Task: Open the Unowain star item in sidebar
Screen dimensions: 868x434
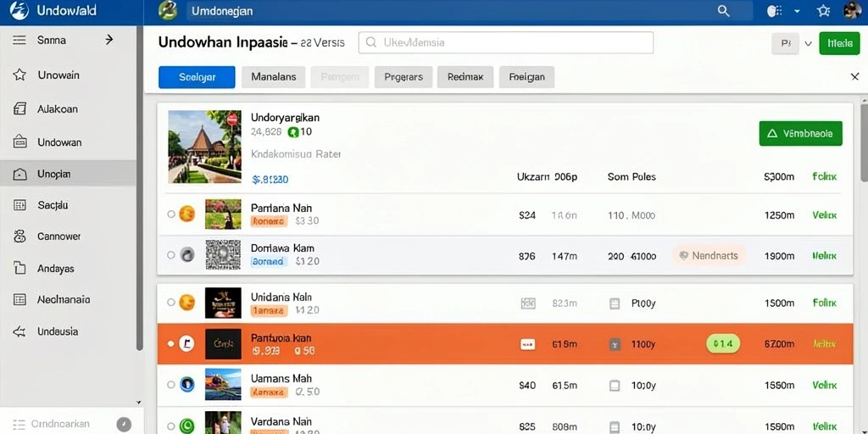Action: point(19,75)
